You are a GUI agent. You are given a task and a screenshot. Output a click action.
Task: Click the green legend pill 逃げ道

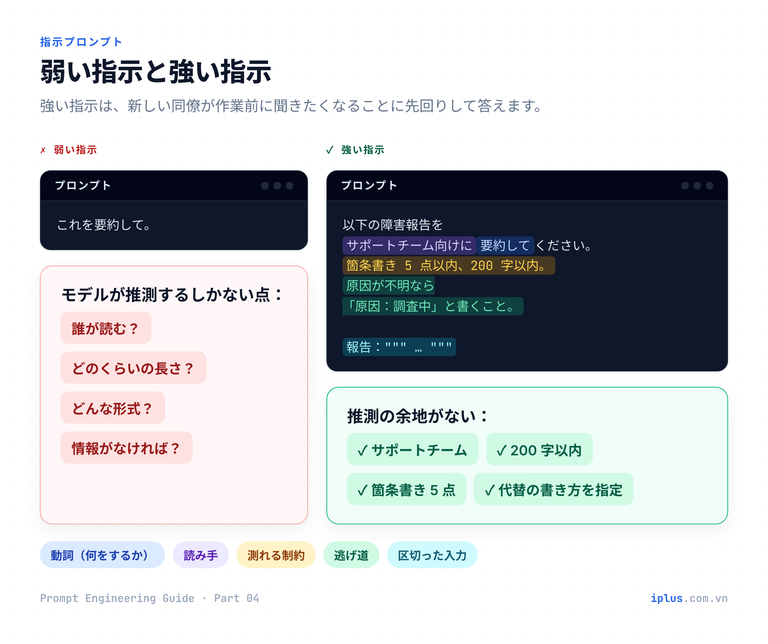click(x=351, y=555)
